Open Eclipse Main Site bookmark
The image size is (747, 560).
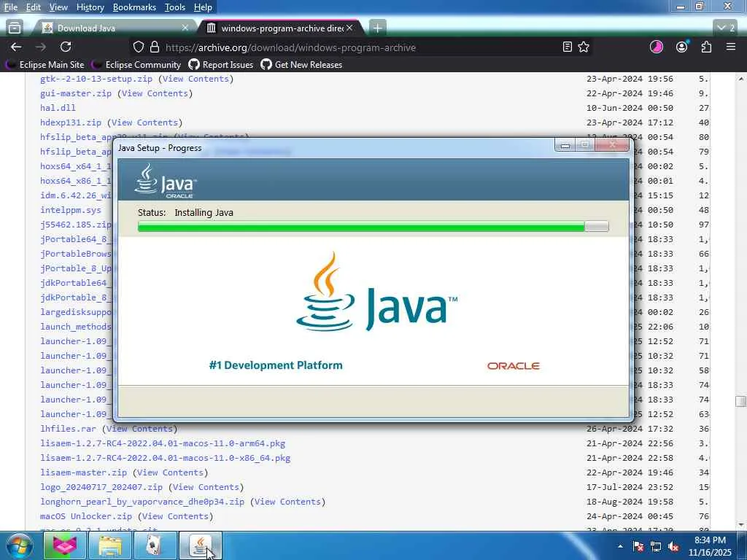click(46, 65)
